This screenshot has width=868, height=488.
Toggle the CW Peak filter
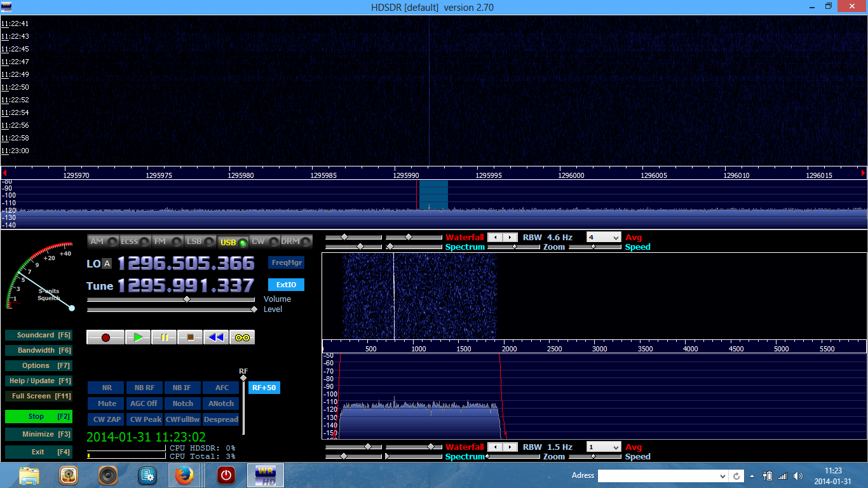click(144, 419)
